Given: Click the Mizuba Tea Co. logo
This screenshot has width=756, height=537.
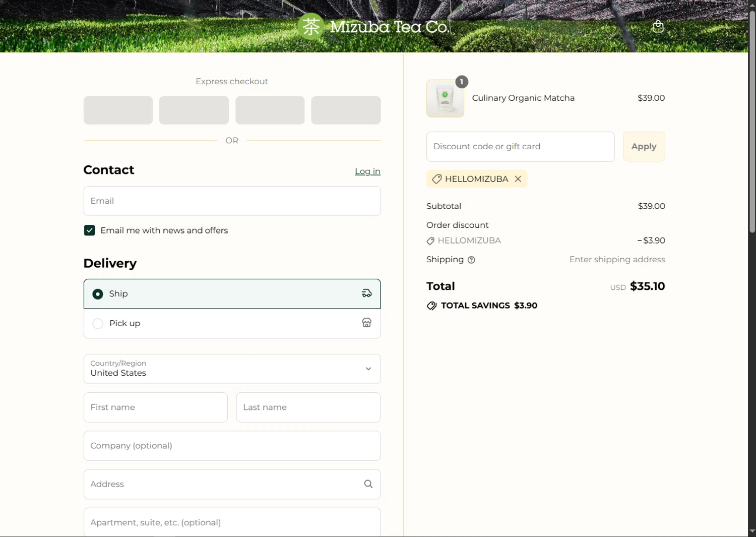Looking at the screenshot, I should point(373,26).
